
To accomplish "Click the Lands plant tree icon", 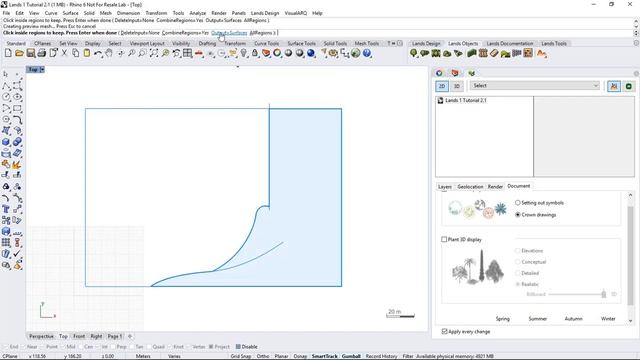I will point(413,53).
